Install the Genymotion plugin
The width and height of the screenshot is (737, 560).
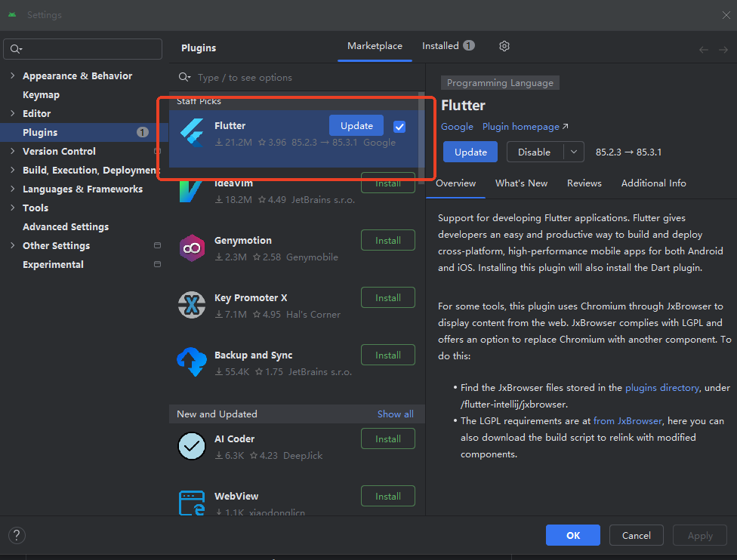coord(387,241)
